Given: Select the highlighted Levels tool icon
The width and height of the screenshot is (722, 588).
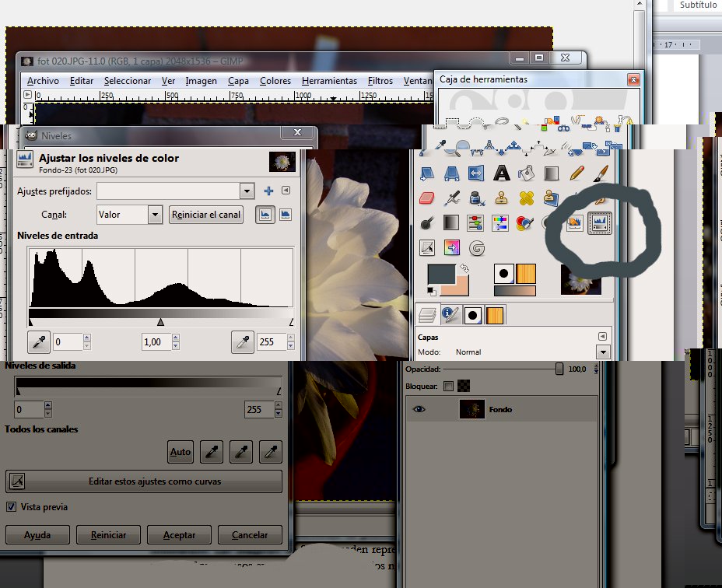Looking at the screenshot, I should pyautogui.click(x=600, y=223).
